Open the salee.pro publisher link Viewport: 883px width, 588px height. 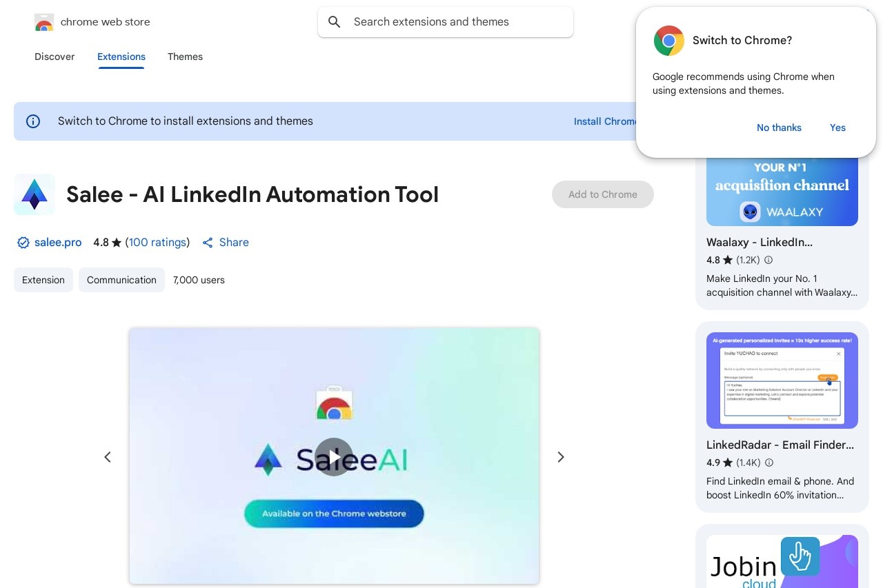pyautogui.click(x=58, y=243)
